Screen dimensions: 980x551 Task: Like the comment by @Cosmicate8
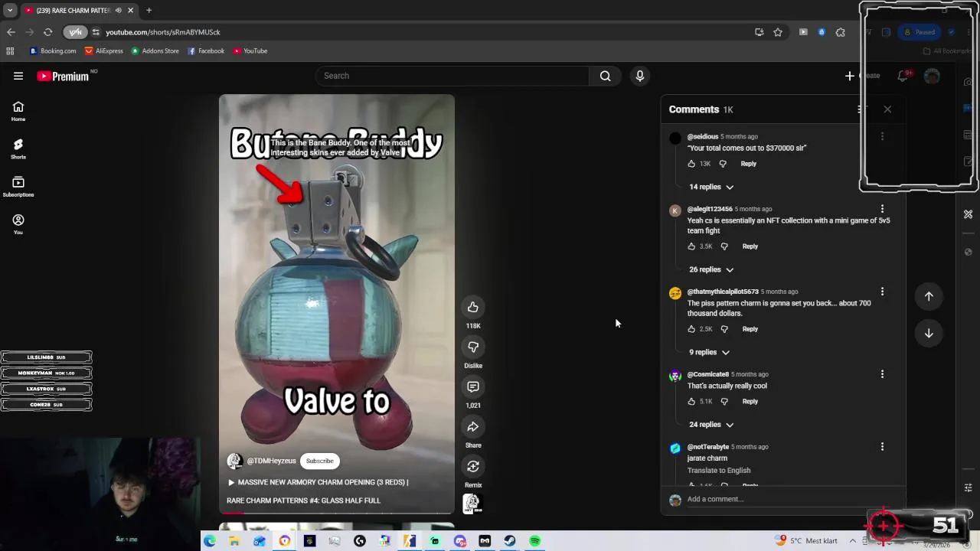coord(691,402)
